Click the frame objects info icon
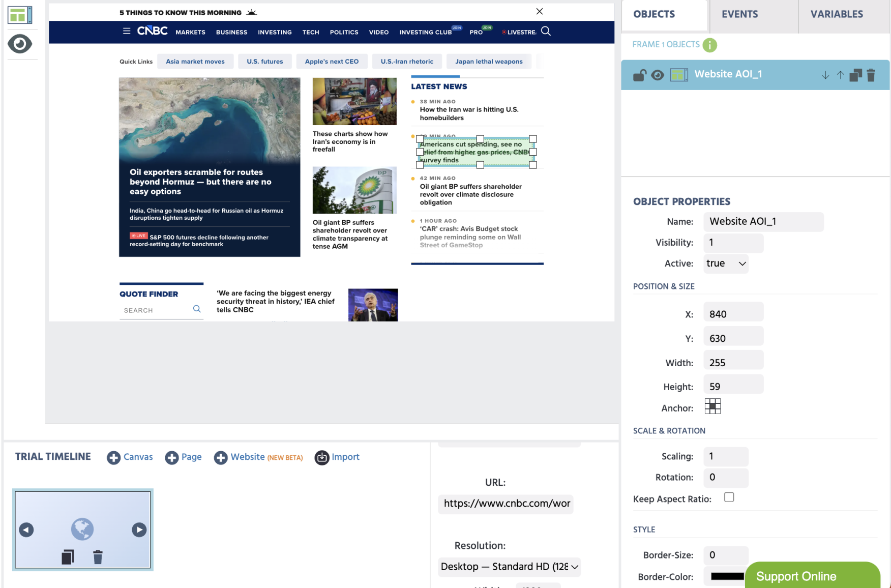Viewport: 891px width, 588px height. (709, 45)
